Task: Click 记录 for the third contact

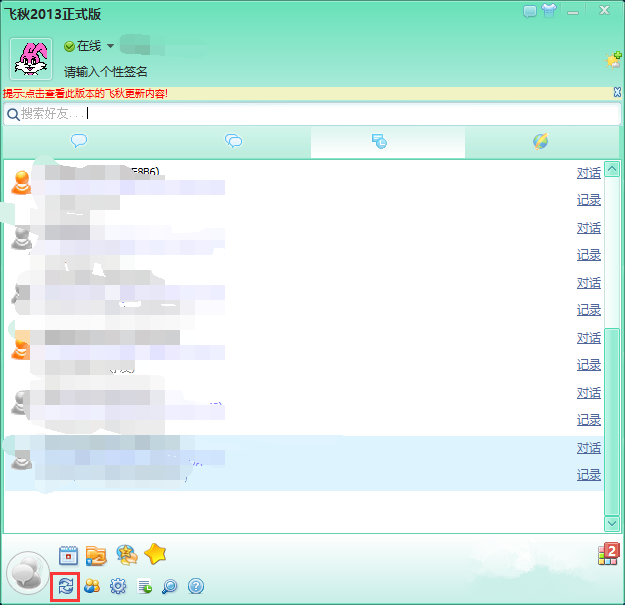Action: point(589,310)
